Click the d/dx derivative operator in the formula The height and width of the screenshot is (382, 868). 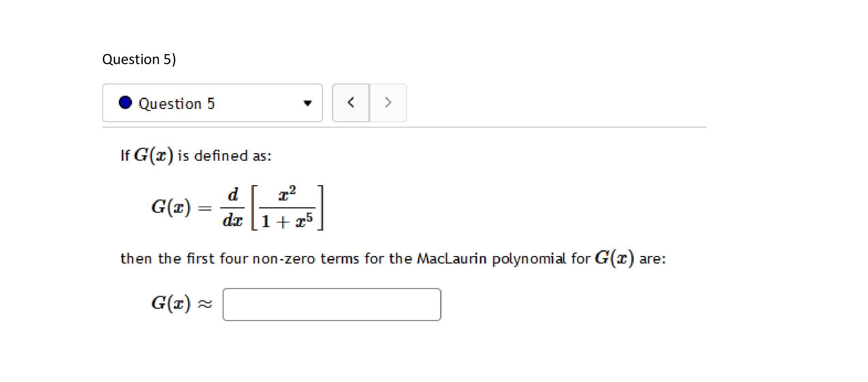click(232, 207)
